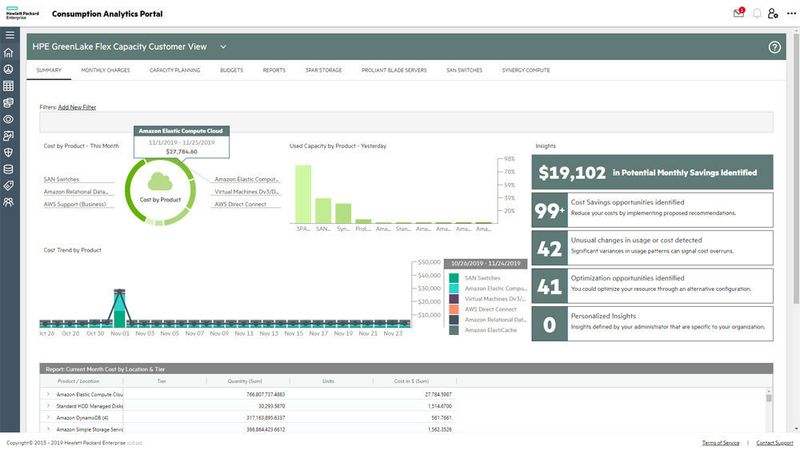Open the table grid sidebar icon
The image size is (800, 450).
coord(9,86)
